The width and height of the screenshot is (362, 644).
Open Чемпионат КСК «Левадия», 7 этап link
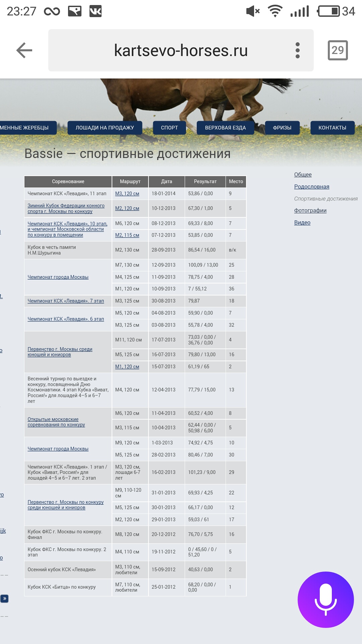(66, 301)
